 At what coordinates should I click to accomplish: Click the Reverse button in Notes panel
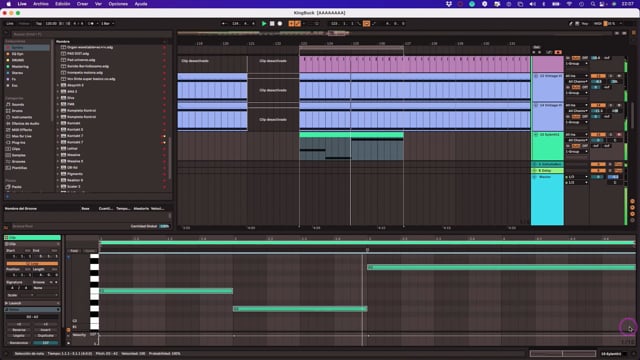click(x=19, y=330)
